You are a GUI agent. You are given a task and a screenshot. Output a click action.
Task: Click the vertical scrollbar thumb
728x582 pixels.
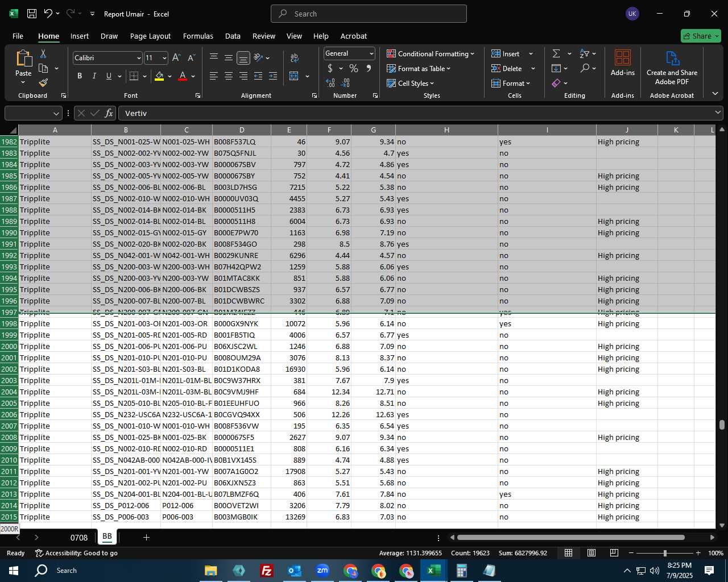tap(722, 425)
